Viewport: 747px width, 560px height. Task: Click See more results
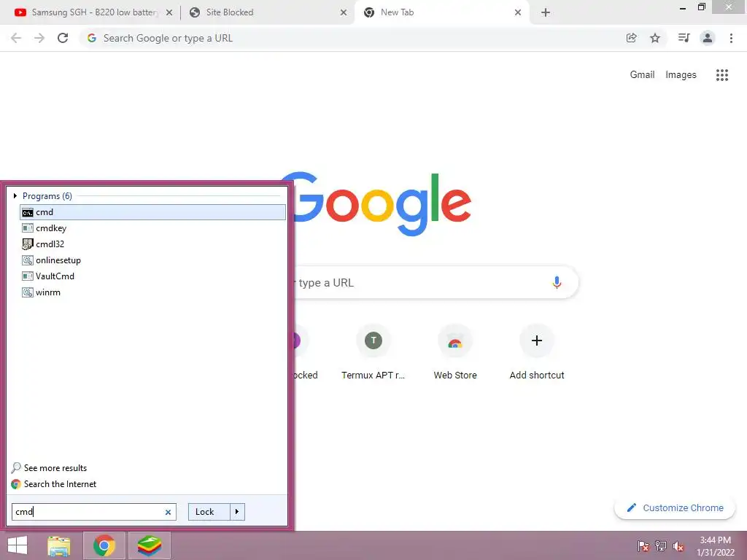[x=49, y=467]
